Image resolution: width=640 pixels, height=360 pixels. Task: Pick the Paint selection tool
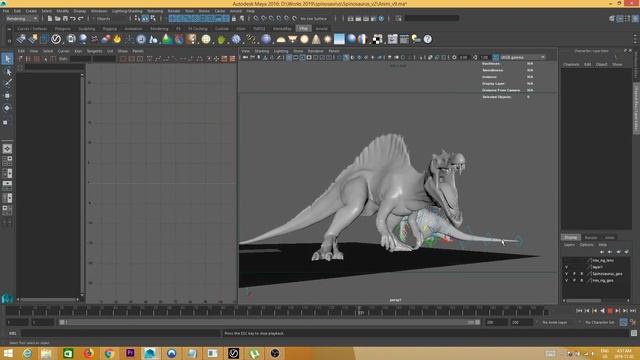pyautogui.click(x=7, y=83)
